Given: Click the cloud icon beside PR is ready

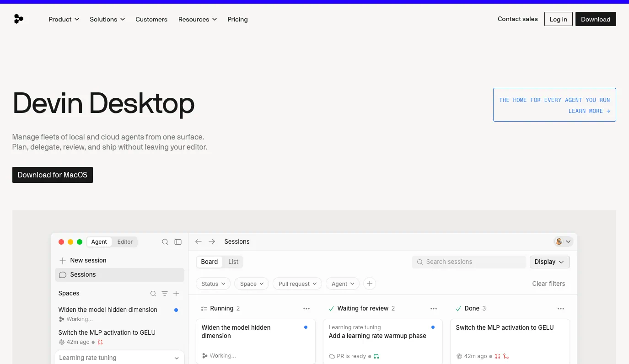Looking at the screenshot, I should [332, 356].
